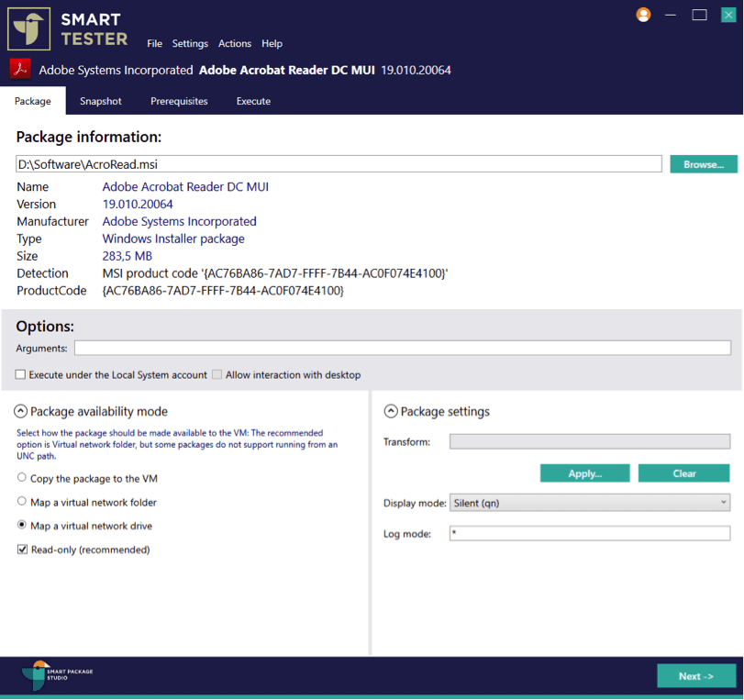This screenshot has width=744, height=700.
Task: Go to the Execute tab
Action: coord(253,101)
